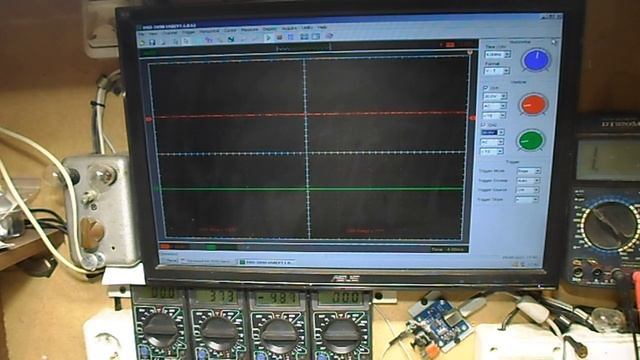The width and height of the screenshot is (640, 360).
Task: Click the green Run play icon in toolbar
Action: pos(268,38)
